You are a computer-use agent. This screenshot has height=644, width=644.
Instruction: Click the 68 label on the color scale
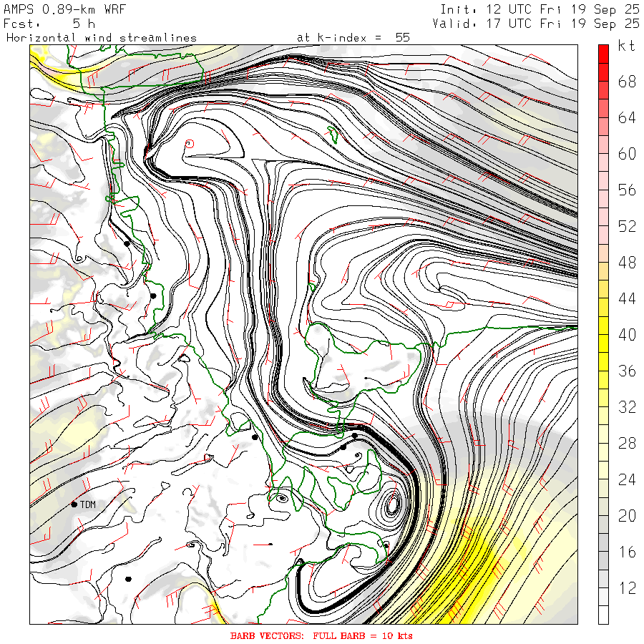pyautogui.click(x=627, y=82)
